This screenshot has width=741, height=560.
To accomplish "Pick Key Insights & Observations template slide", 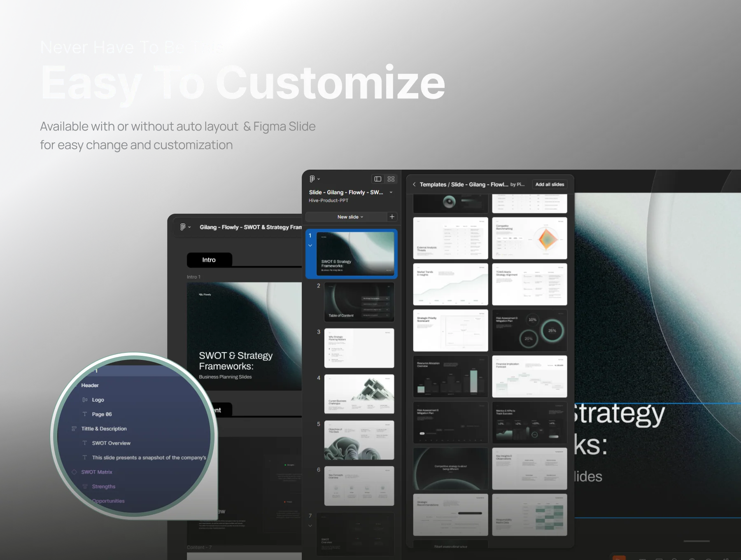I will [529, 469].
